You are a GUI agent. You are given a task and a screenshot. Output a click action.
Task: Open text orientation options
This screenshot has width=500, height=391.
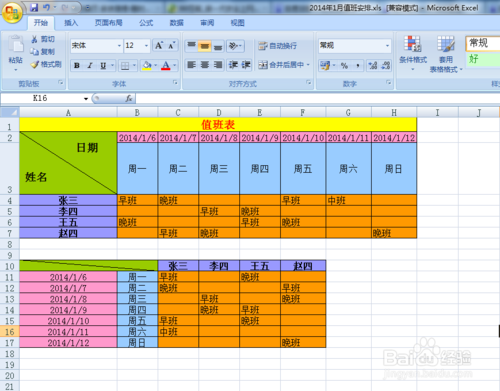pos(235,45)
